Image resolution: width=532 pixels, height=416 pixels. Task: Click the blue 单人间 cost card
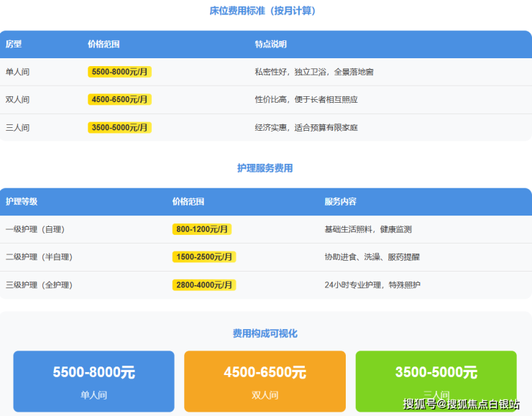(x=94, y=381)
